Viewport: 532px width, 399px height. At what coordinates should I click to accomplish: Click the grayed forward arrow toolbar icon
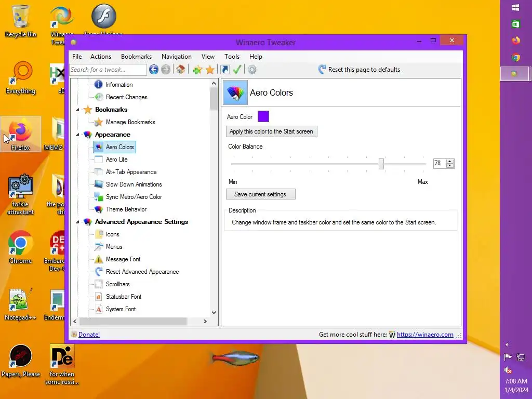[x=166, y=70]
